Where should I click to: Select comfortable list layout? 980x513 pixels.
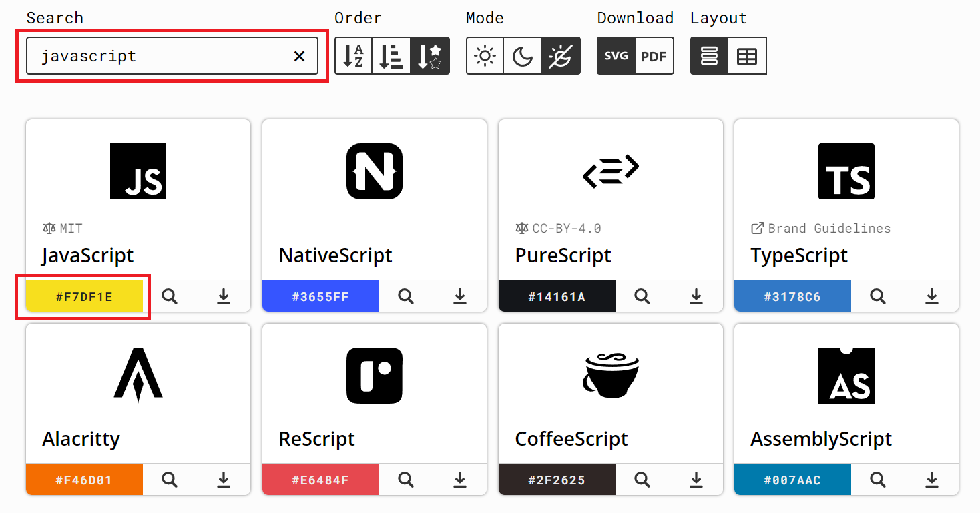tap(709, 56)
